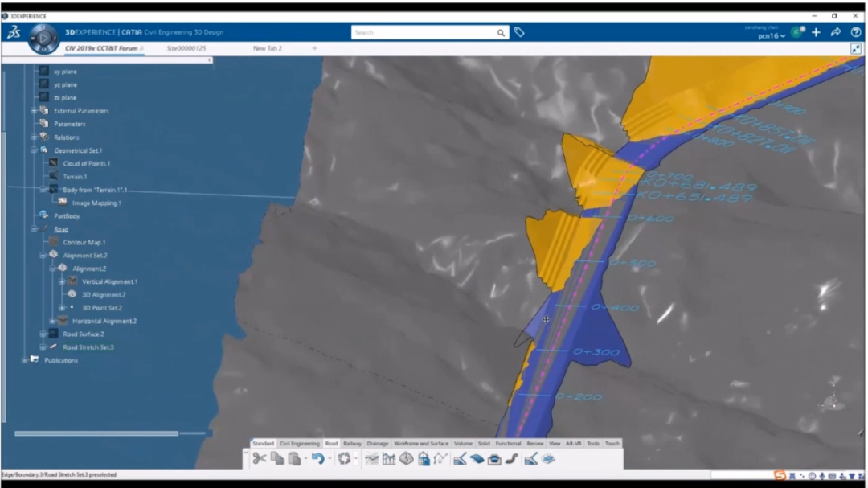This screenshot has width=868, height=488.
Task: Click the Share arrow icon
Action: pos(836,32)
